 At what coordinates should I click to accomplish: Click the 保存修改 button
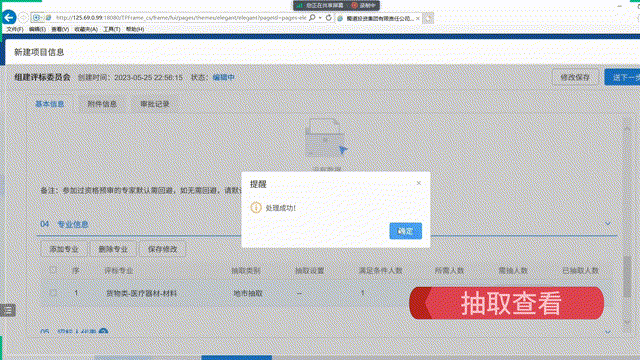(162, 249)
